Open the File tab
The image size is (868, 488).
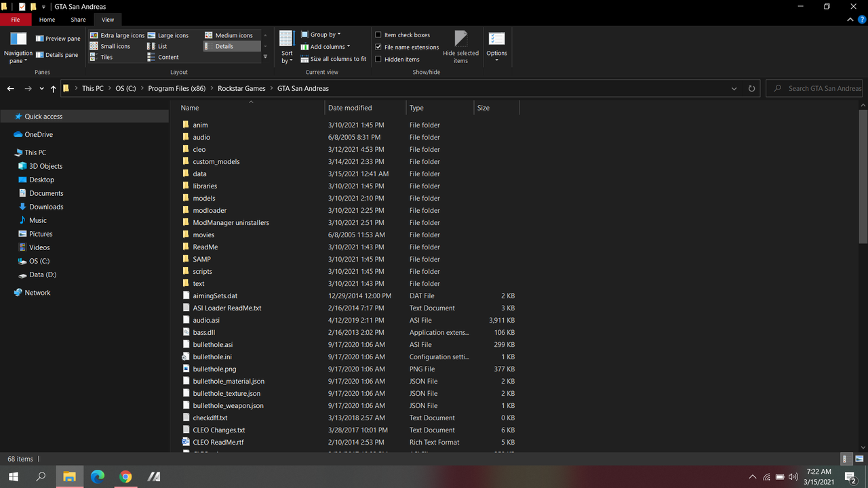[x=16, y=20]
